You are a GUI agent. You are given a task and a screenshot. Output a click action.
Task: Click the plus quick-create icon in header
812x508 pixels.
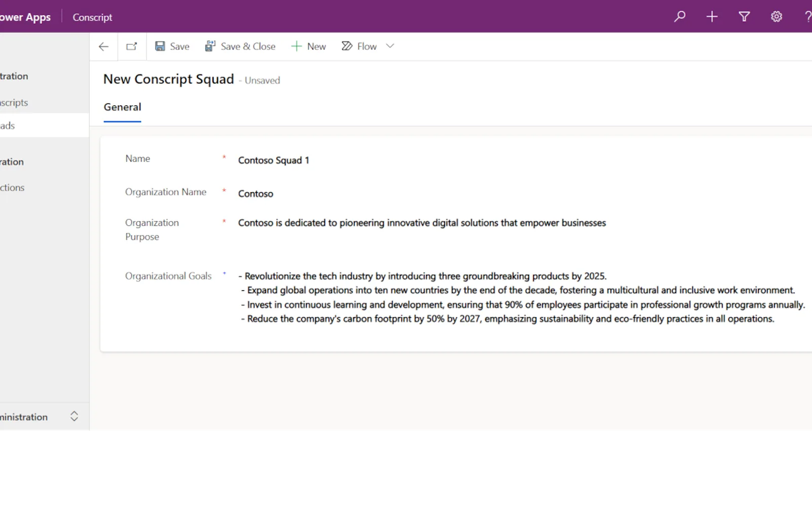click(712, 17)
